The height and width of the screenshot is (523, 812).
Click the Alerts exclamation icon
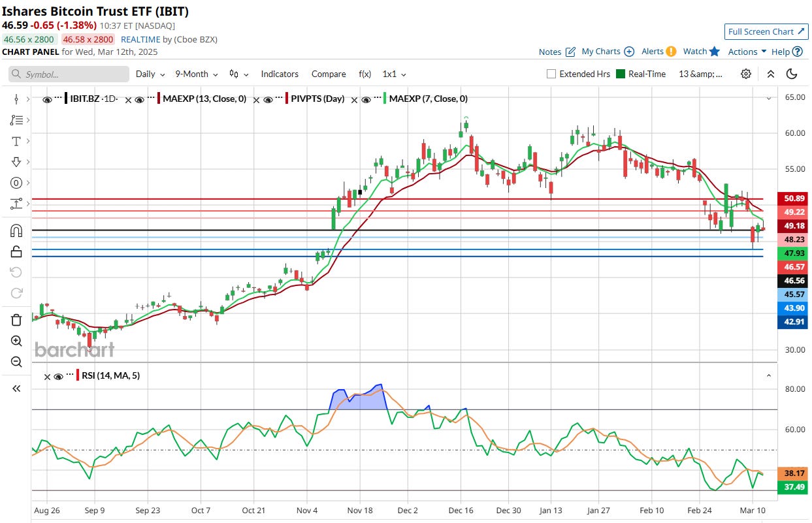point(671,52)
